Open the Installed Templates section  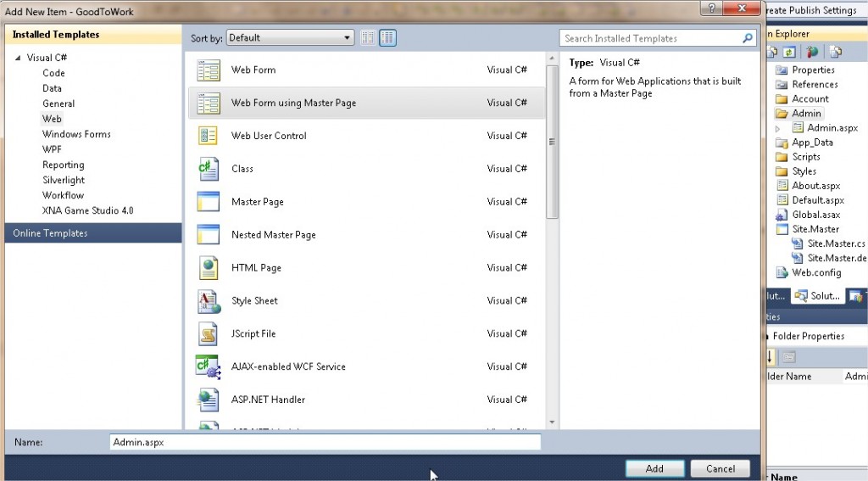pos(93,34)
